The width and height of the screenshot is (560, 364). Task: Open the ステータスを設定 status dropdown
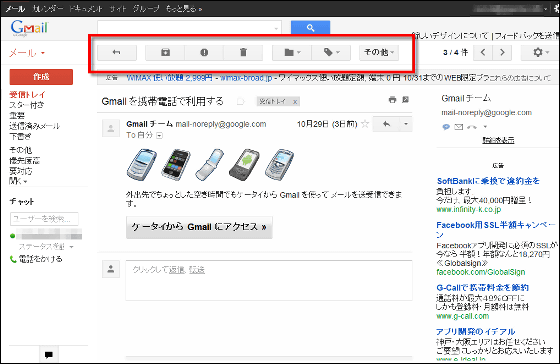tap(46, 247)
